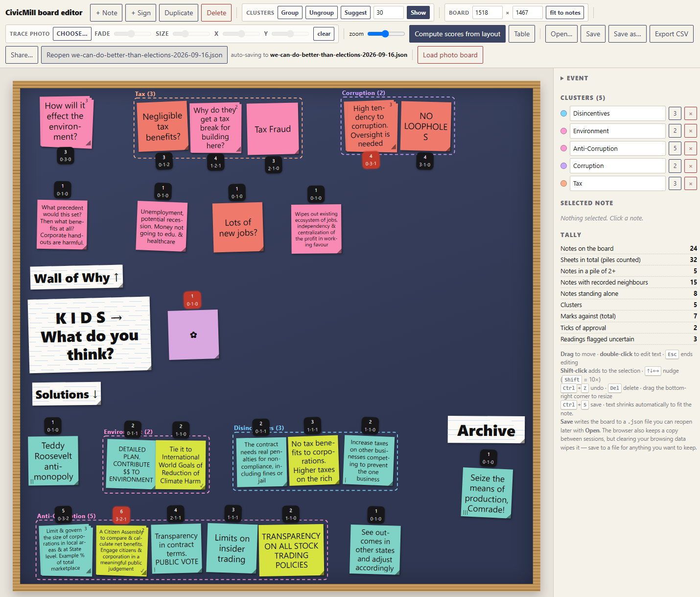Image resolution: width=700 pixels, height=597 pixels.
Task: Add a new note with + Note
Action: pos(106,13)
